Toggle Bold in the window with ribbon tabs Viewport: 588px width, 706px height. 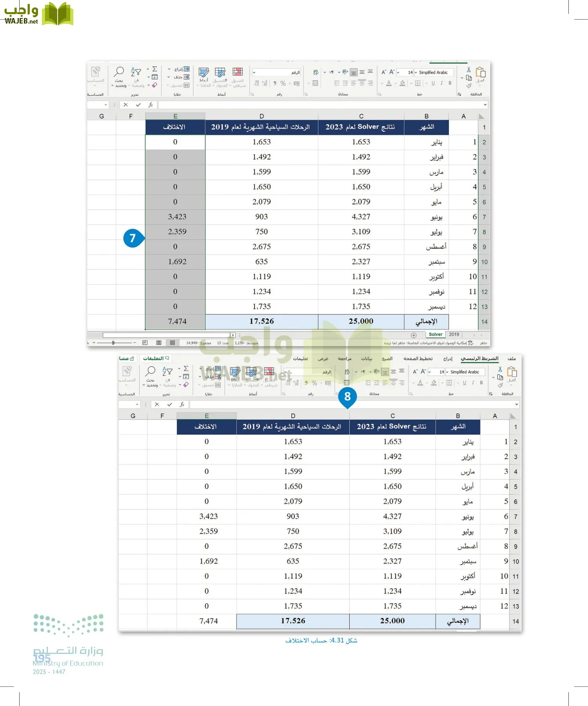pyautogui.click(x=481, y=383)
